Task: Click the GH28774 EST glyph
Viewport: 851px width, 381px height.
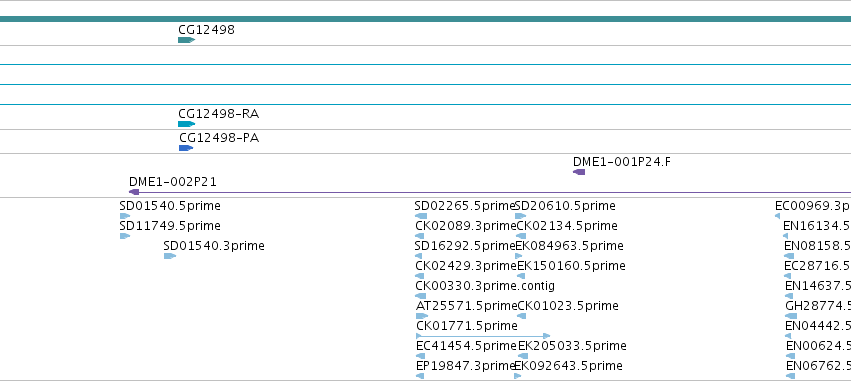Action: 791,316
